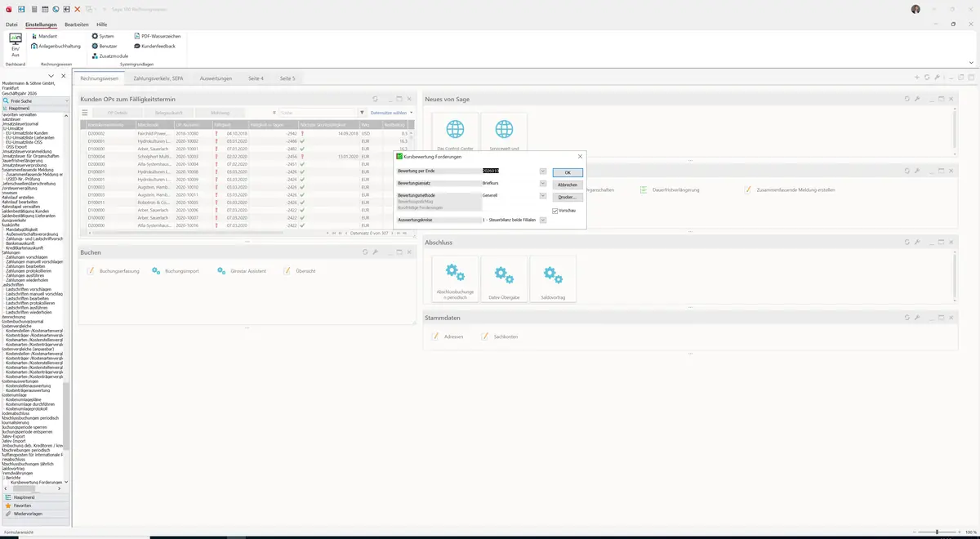Open System settings in the ribbon
The width and height of the screenshot is (980, 539).
pos(103,36)
